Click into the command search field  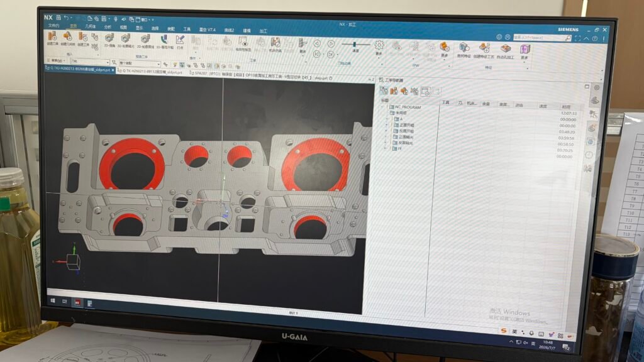point(539,37)
